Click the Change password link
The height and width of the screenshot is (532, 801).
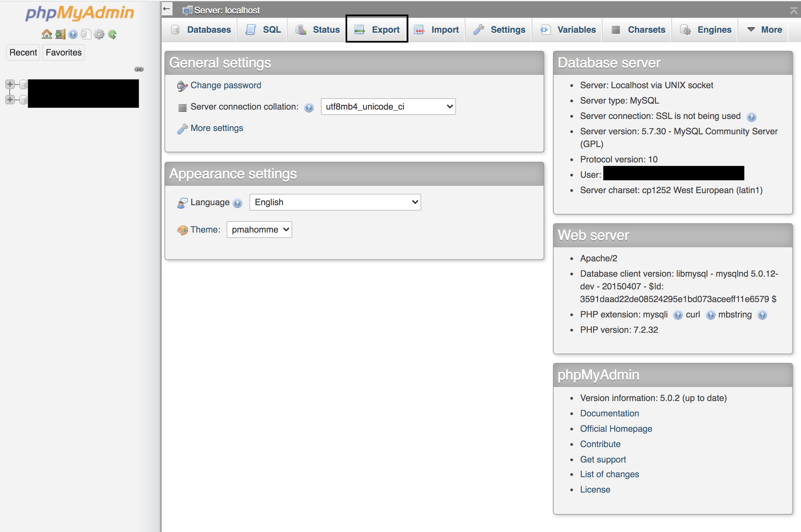pos(226,85)
